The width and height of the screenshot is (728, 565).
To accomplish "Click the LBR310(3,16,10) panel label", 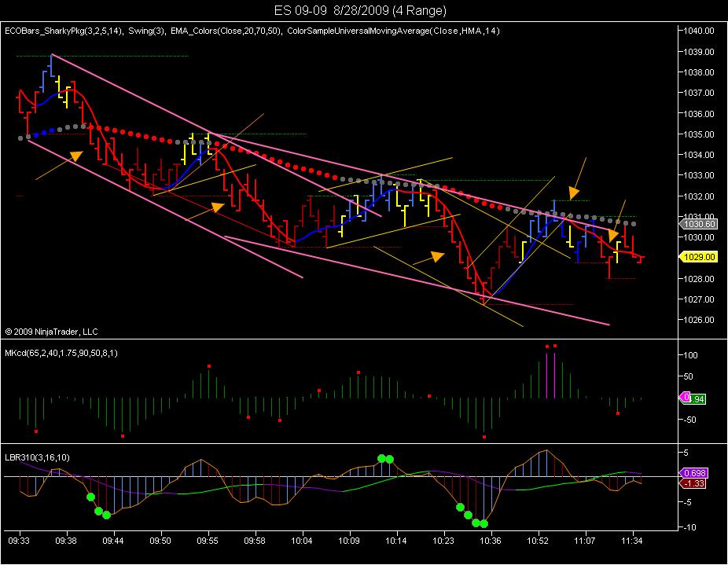I will 37,458.
